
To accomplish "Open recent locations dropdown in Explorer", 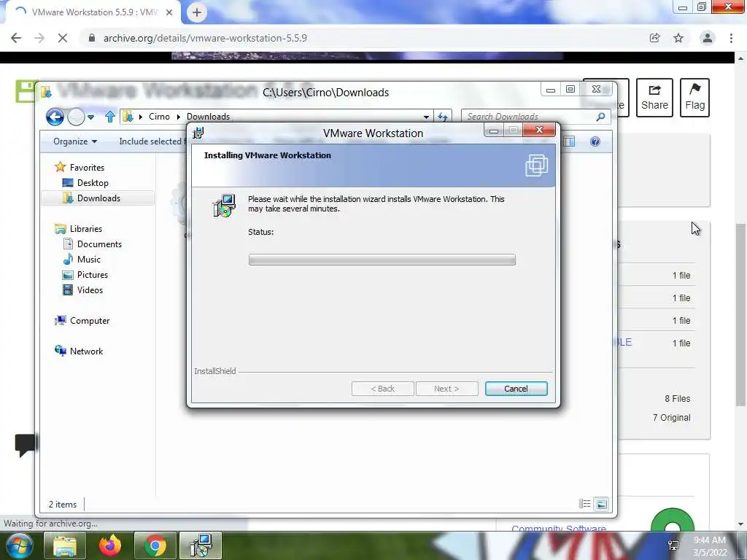I will tap(90, 117).
